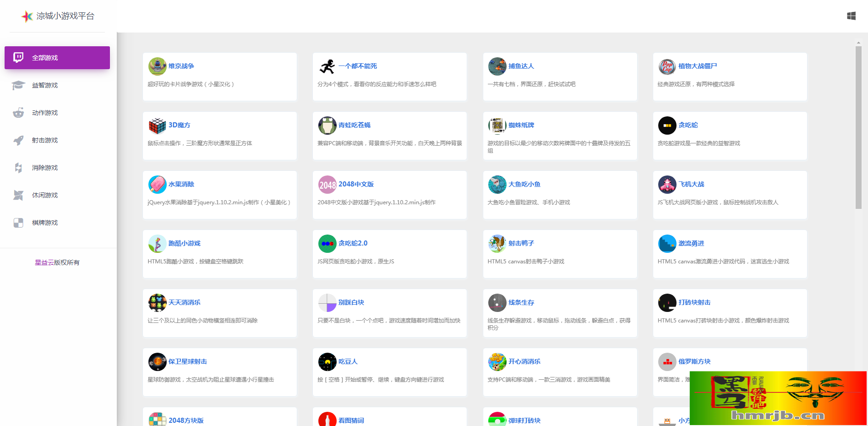The image size is (868, 426).
Task: Open the 棋牌游戏 category
Action: (57, 223)
